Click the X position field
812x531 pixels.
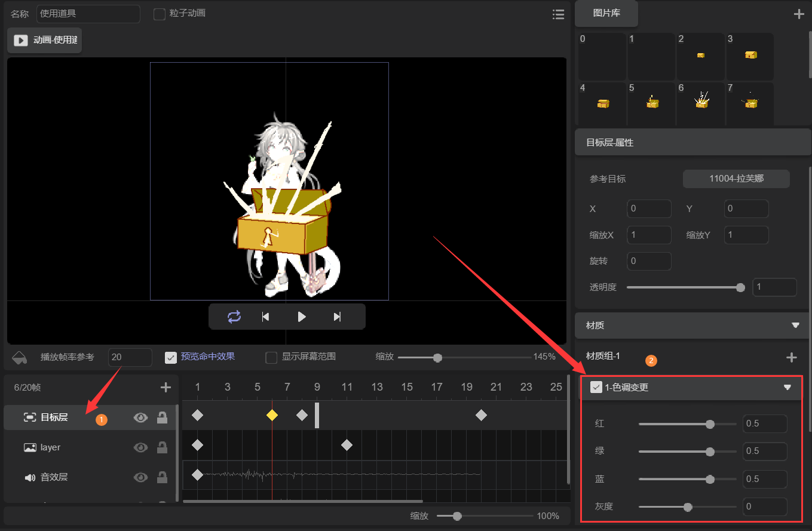pyautogui.click(x=649, y=208)
